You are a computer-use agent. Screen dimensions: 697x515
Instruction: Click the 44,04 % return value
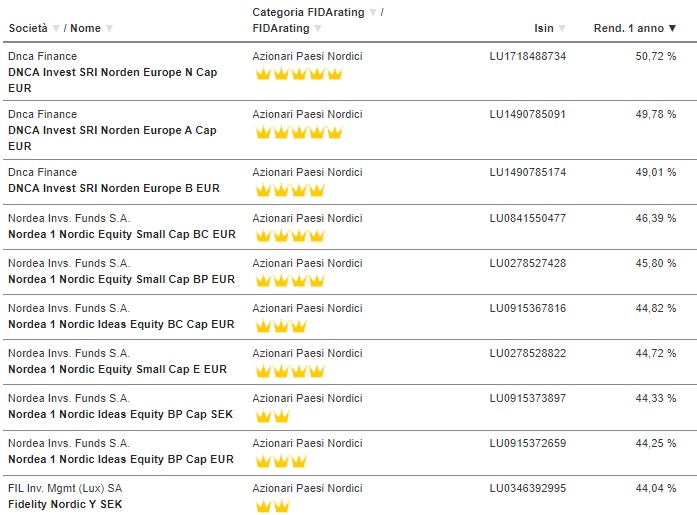(656, 488)
